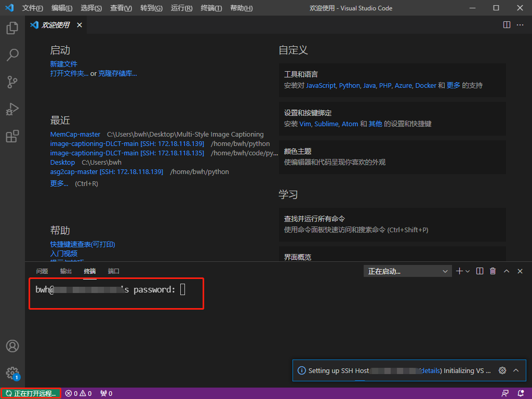Open the launch profile chevron beside new terminal
Viewport: 532px width, 399px height.
point(468,271)
